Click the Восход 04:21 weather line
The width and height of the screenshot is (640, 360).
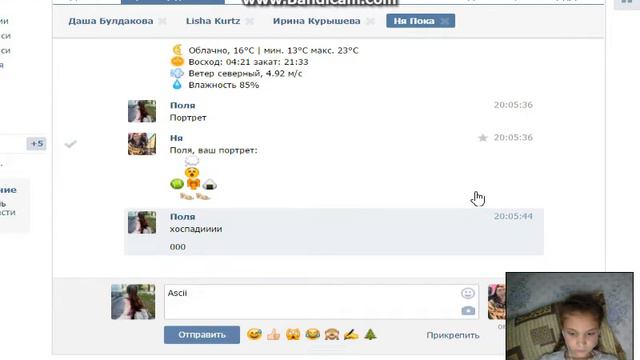[x=248, y=62]
